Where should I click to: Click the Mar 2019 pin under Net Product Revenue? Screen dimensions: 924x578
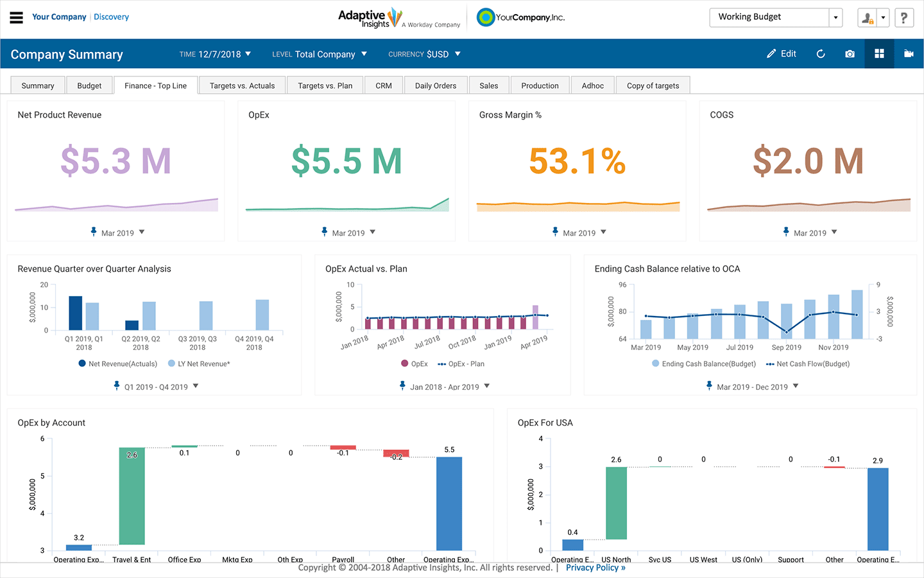pyautogui.click(x=117, y=232)
